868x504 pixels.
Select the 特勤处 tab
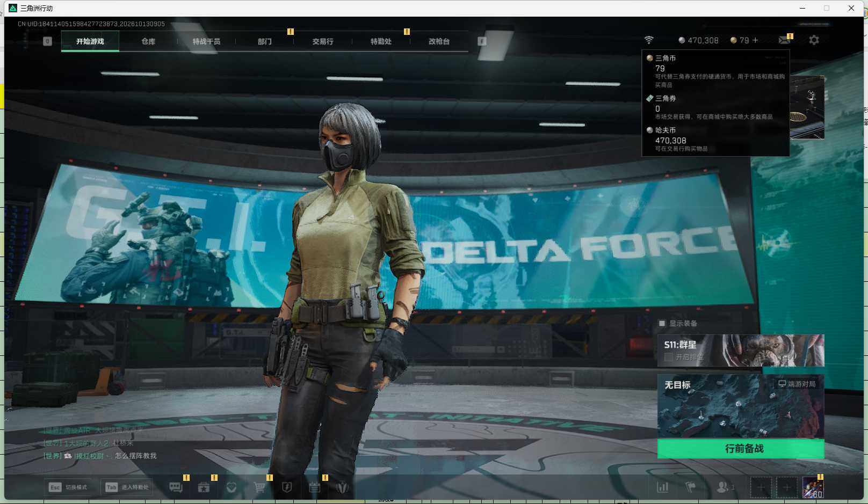coord(381,41)
